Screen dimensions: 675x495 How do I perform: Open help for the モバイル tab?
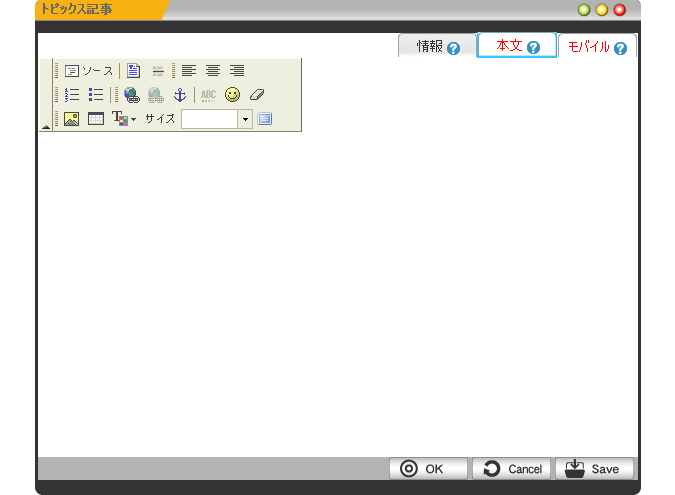(x=620, y=48)
